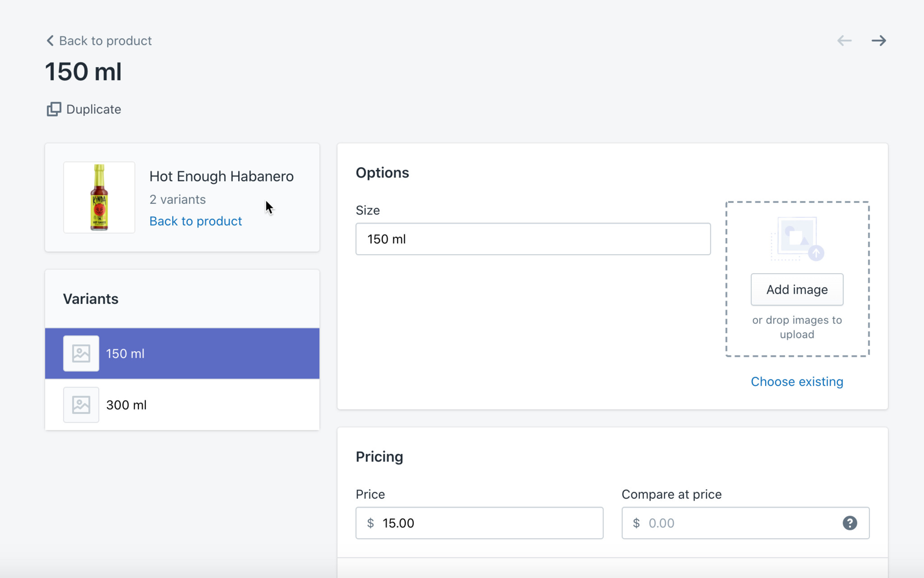Click Back to product link in product card
Screen dimensions: 924x578
(195, 220)
